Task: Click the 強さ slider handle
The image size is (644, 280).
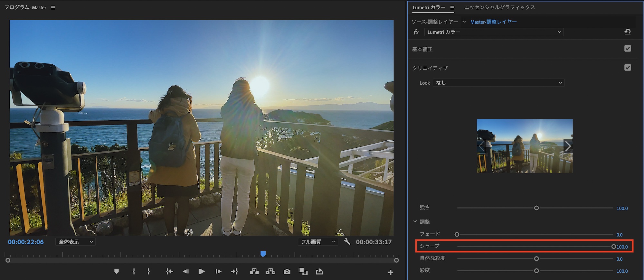Action: 536,208
